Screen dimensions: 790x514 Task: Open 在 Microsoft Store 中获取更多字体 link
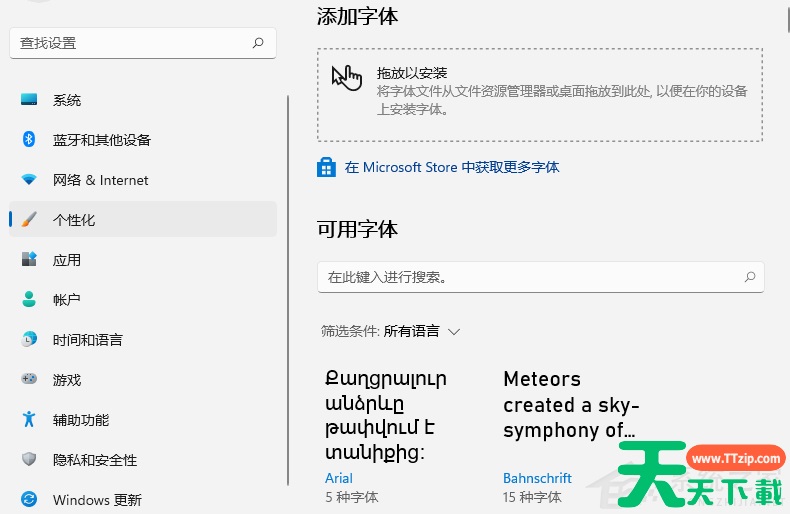452,167
